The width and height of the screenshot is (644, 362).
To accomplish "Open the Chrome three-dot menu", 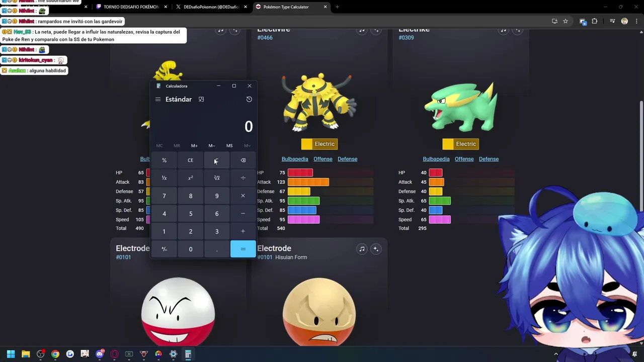I will pos(635,21).
